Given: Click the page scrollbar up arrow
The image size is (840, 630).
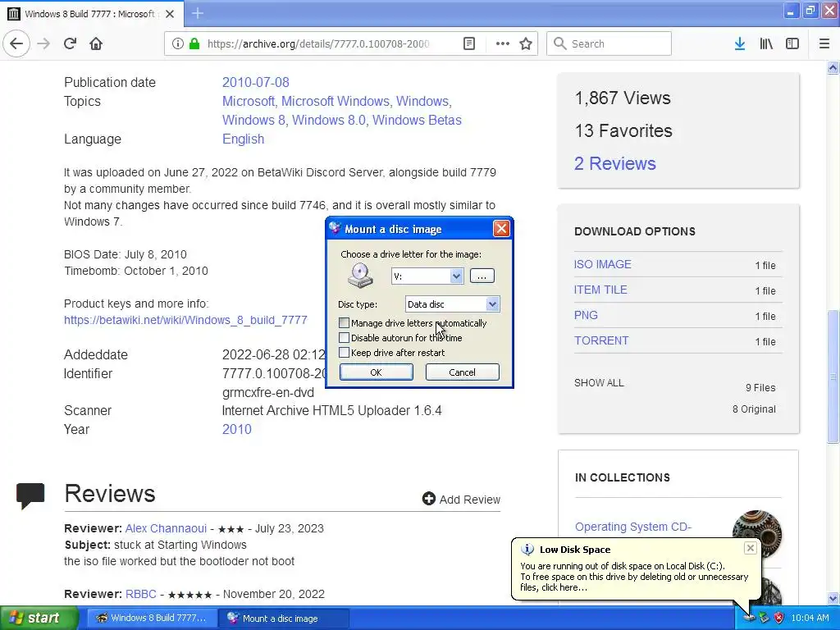Looking at the screenshot, I should tap(833, 67).
